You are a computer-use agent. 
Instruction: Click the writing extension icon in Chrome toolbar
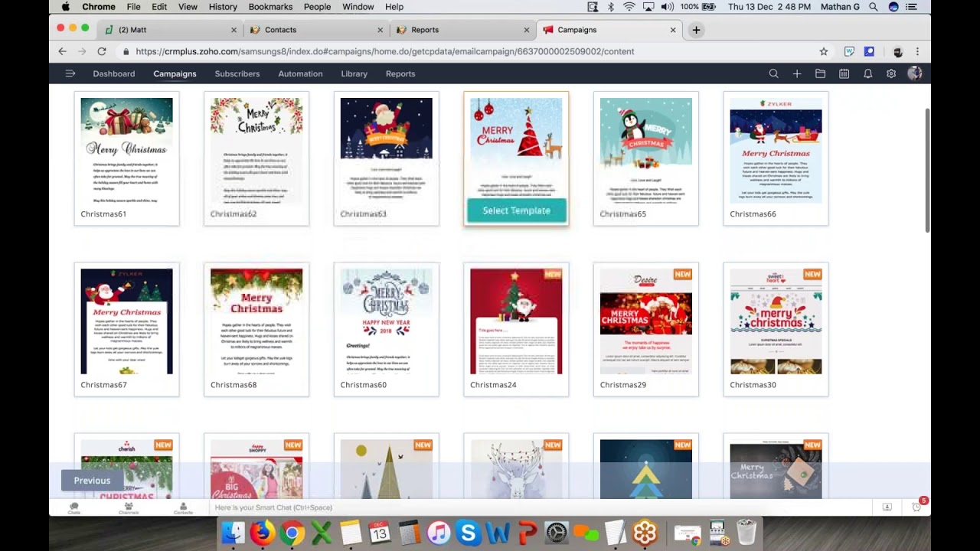(849, 51)
